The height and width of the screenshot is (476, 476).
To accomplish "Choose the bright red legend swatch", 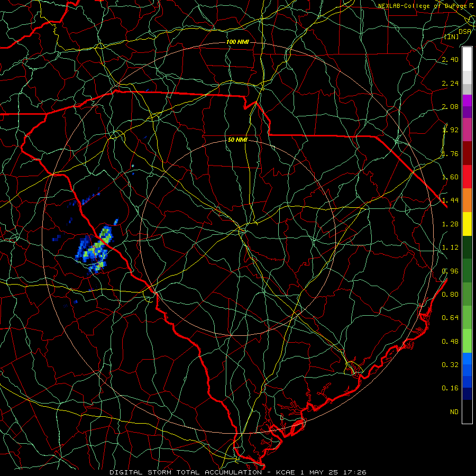I will pos(467,176).
